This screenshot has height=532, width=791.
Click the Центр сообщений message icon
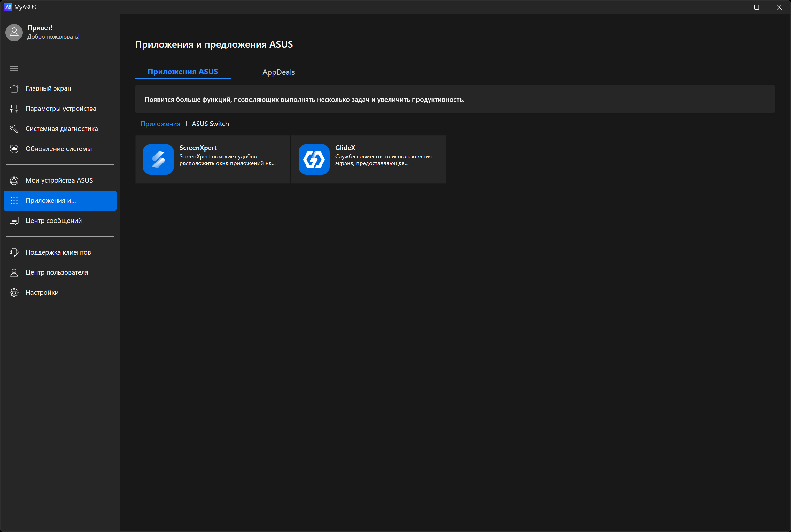14,221
